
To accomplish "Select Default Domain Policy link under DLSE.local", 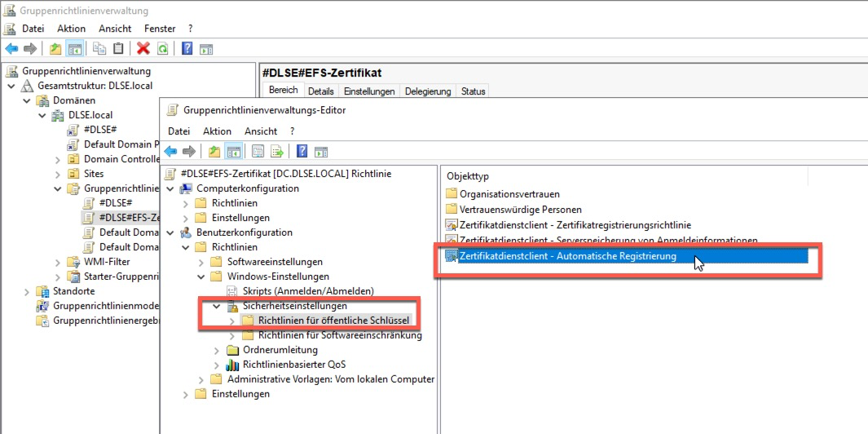I will tap(121, 144).
